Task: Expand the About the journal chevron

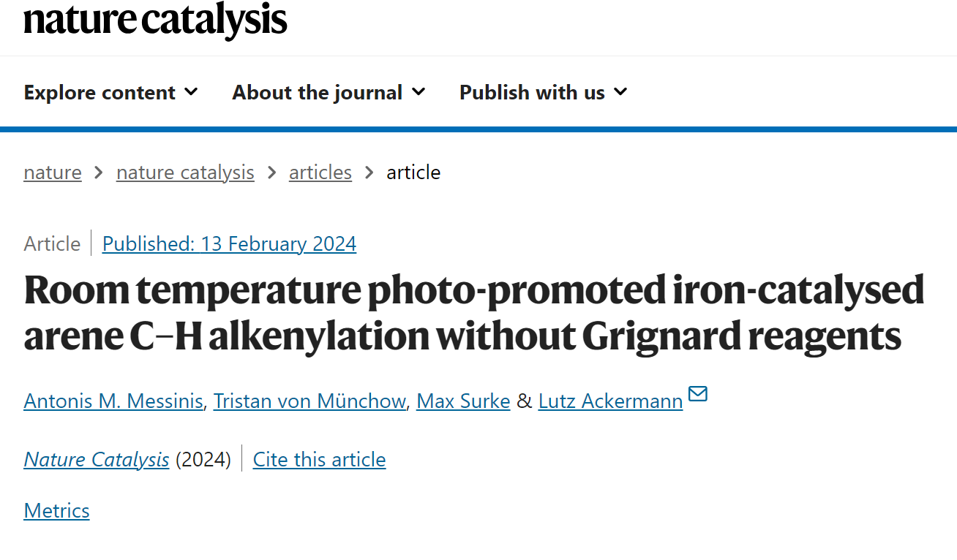Action: coord(419,92)
